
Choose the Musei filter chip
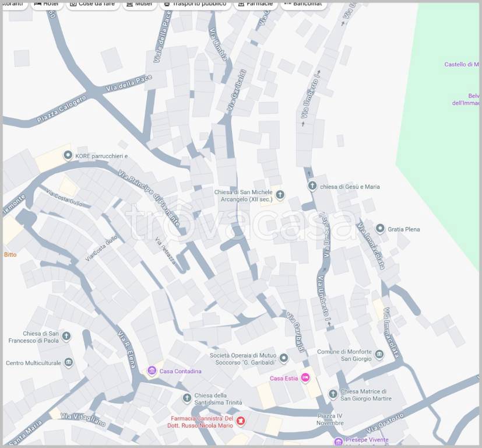point(139,4)
